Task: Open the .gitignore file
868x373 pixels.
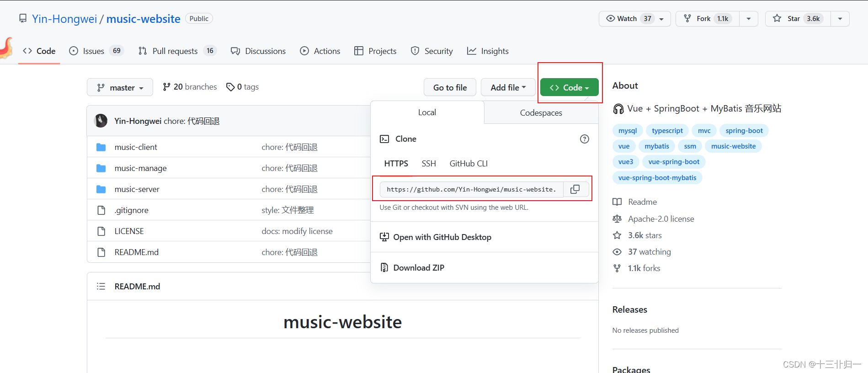Action: click(131, 210)
